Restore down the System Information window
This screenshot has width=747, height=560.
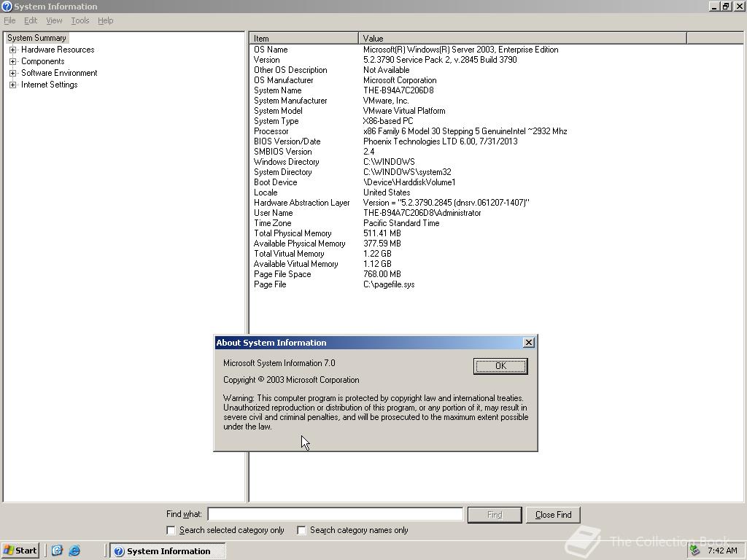pyautogui.click(x=726, y=6)
